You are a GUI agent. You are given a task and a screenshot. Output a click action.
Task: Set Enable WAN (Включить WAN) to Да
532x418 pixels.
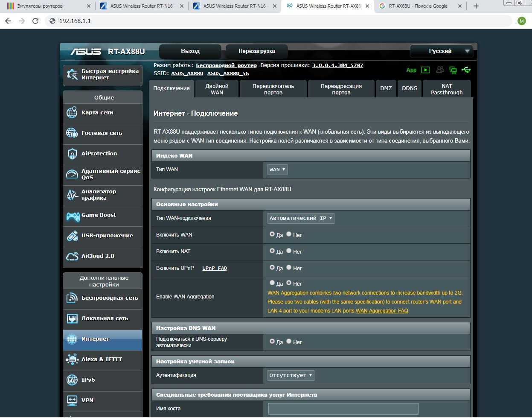(x=272, y=234)
